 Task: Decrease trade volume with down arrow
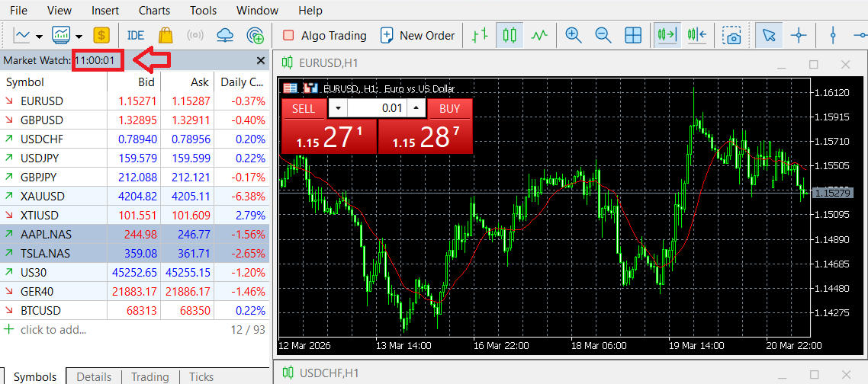click(338, 108)
